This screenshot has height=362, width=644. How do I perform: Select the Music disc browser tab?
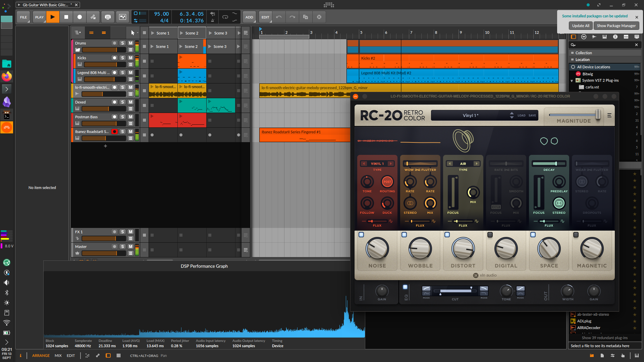[x=615, y=37]
